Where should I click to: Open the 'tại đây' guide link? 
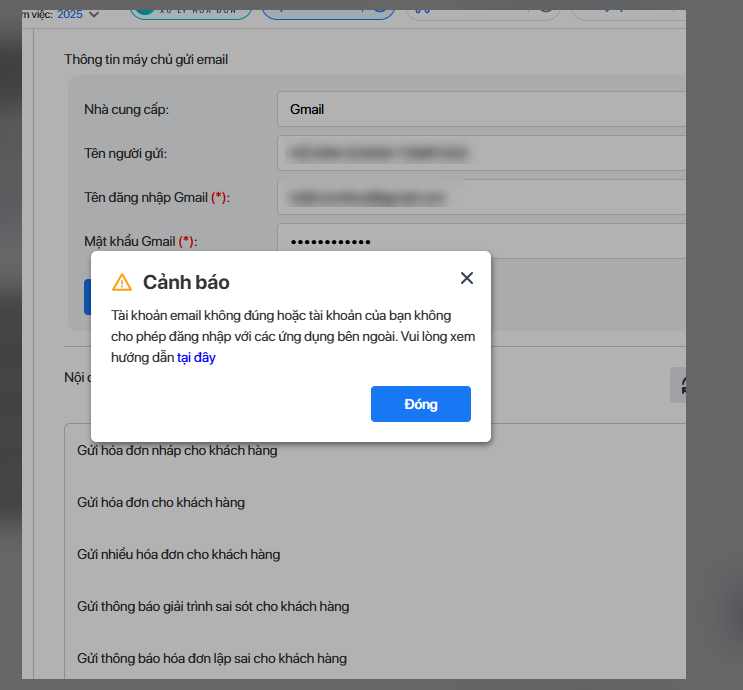click(196, 357)
